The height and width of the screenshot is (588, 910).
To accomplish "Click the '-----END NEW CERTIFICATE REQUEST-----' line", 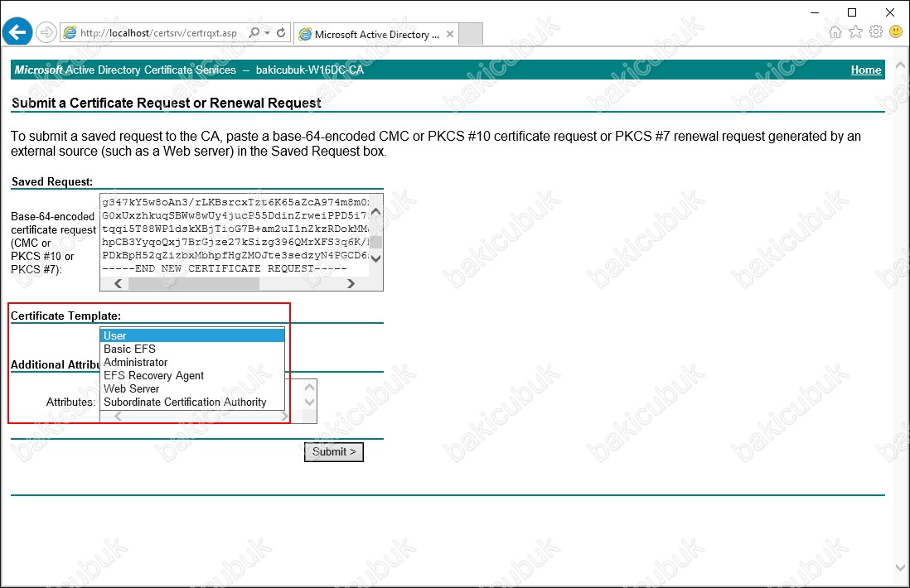I will pos(225,269).
